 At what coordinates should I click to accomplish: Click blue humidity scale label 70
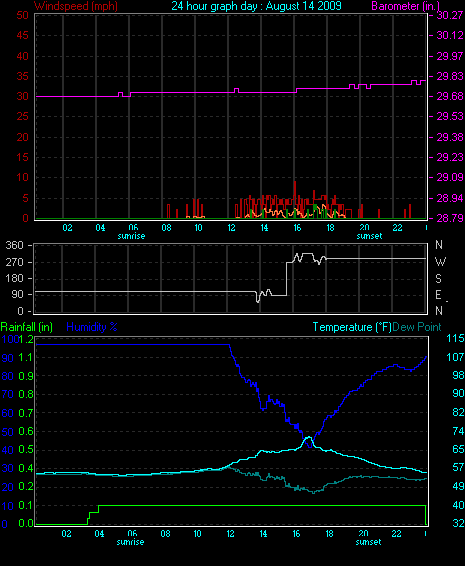click(8, 395)
